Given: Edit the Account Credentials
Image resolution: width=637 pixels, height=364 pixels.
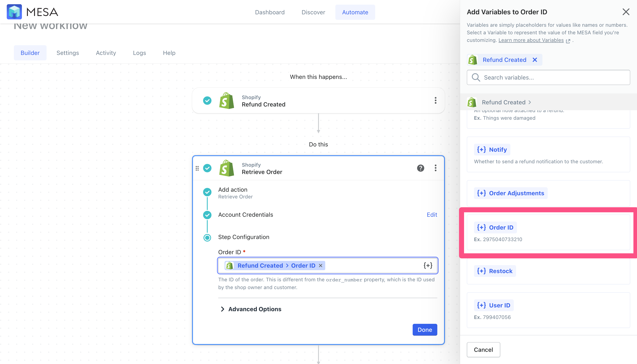Looking at the screenshot, I should click(432, 214).
